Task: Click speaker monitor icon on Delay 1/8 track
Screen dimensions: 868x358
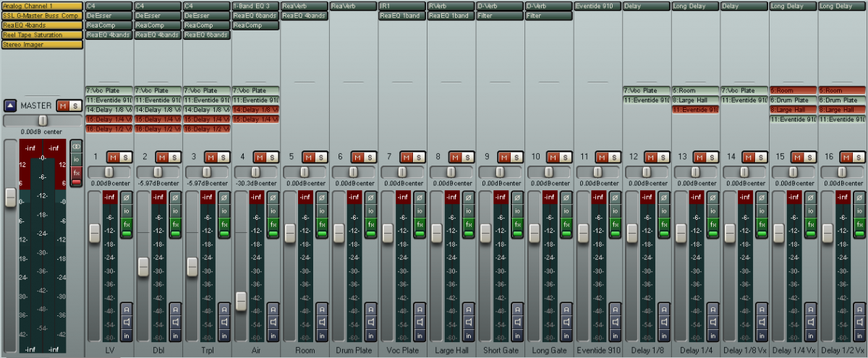Action: click(664, 322)
